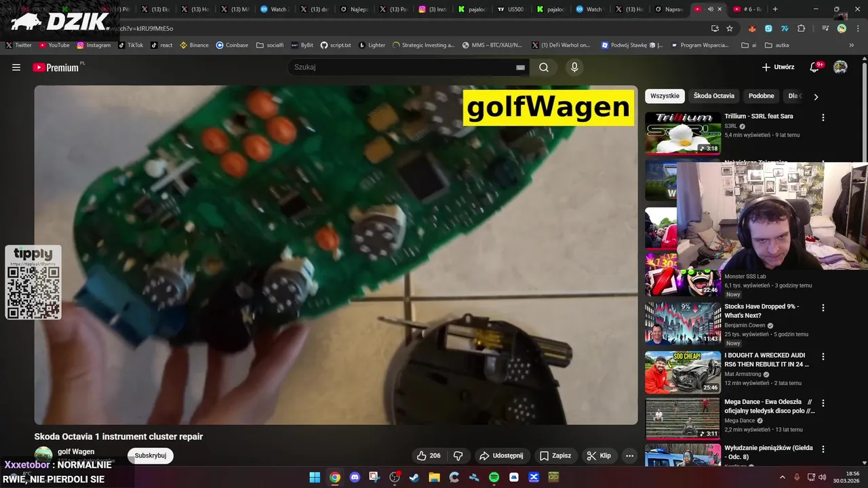The width and height of the screenshot is (868, 488).
Task: Open the script.txt bookmark
Action: tap(336, 45)
